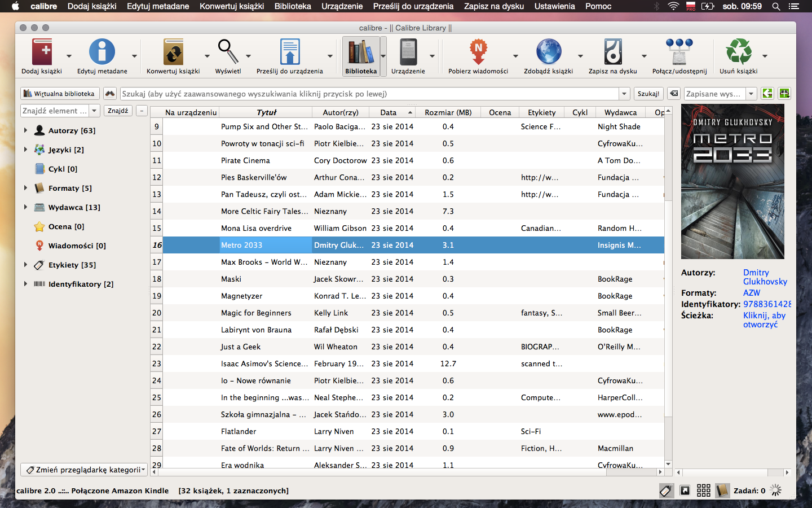Image resolution: width=812 pixels, height=508 pixels.
Task: Expand the Etykiety [35] category
Action: 25,265
